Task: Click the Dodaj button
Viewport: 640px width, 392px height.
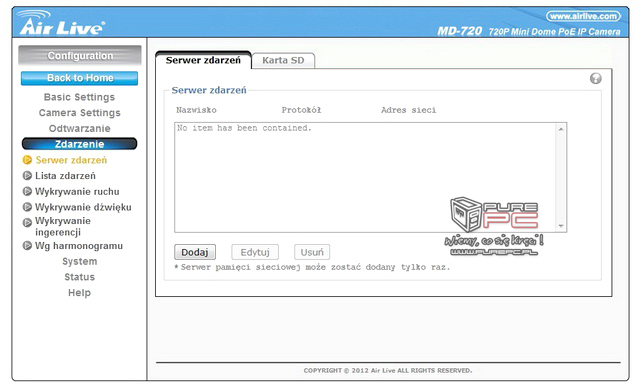Action: tap(195, 252)
